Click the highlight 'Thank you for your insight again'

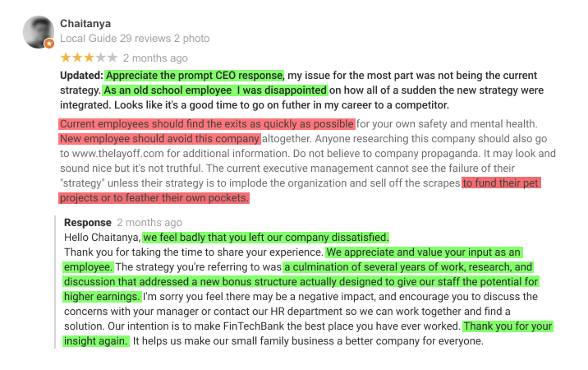pos(508,326)
